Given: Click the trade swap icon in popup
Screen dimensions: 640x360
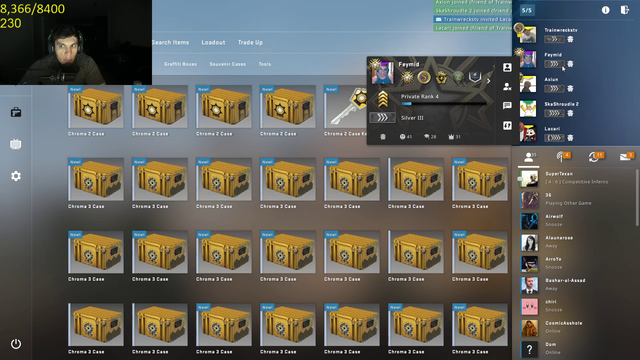Looking at the screenshot, I should pos(507,125).
